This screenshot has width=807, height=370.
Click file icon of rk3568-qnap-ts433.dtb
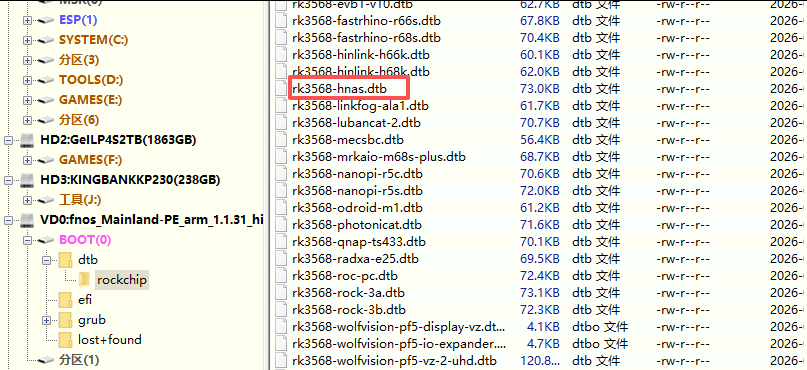tap(280, 242)
